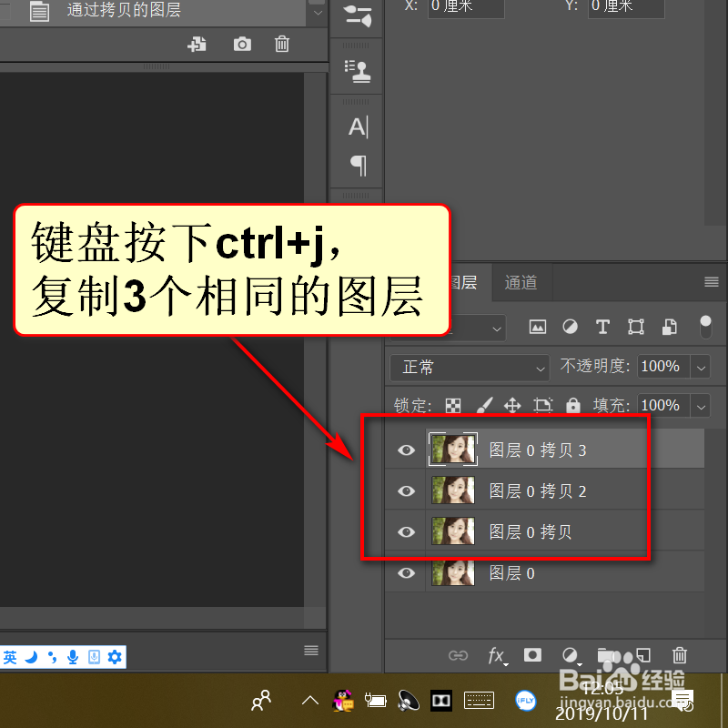
Task: Select the layer named 图层 0
Action: pyautogui.click(x=544, y=573)
